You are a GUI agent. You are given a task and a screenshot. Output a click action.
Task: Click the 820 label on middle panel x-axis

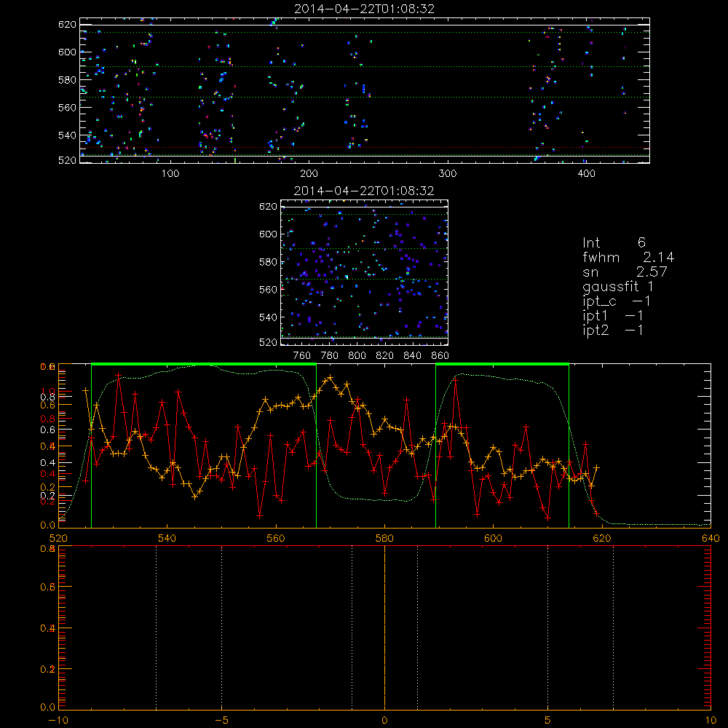[385, 356]
